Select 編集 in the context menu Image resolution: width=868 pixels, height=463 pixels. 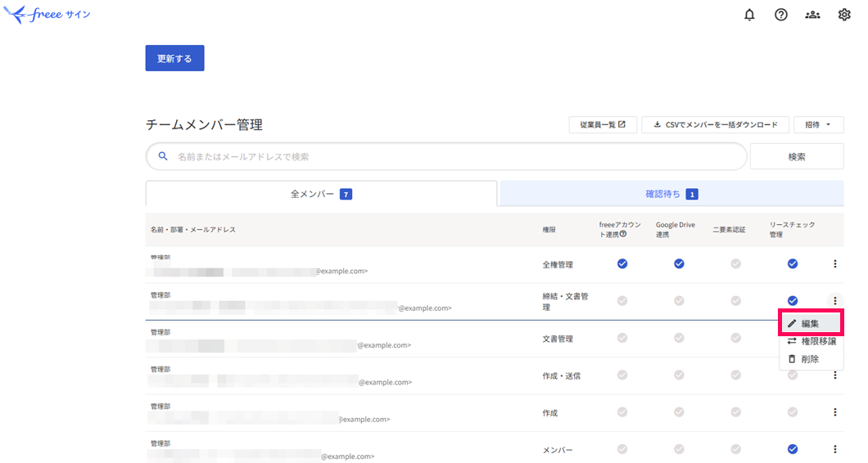pyautogui.click(x=811, y=324)
